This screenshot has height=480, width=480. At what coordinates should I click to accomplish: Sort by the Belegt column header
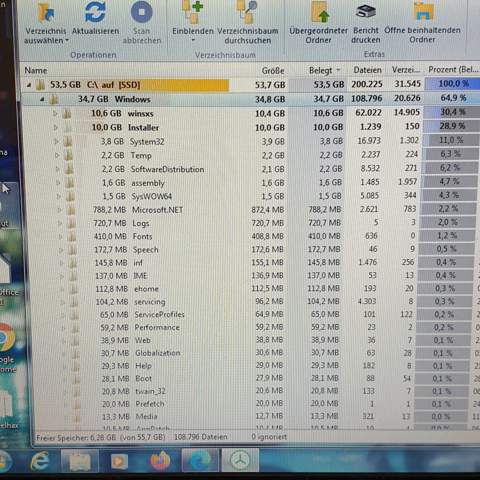pyautogui.click(x=321, y=70)
